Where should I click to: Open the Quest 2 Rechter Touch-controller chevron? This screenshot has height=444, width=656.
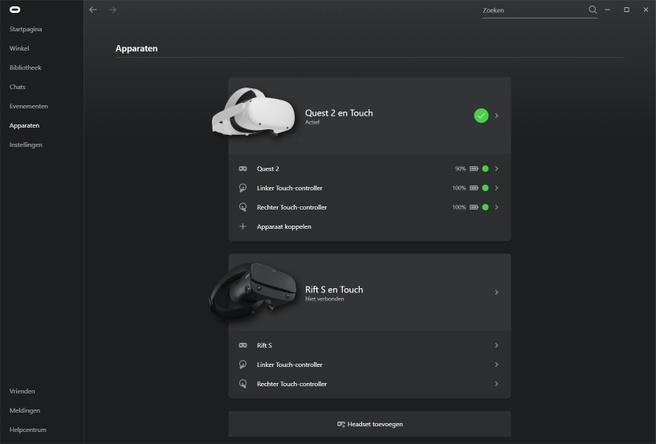click(x=497, y=207)
